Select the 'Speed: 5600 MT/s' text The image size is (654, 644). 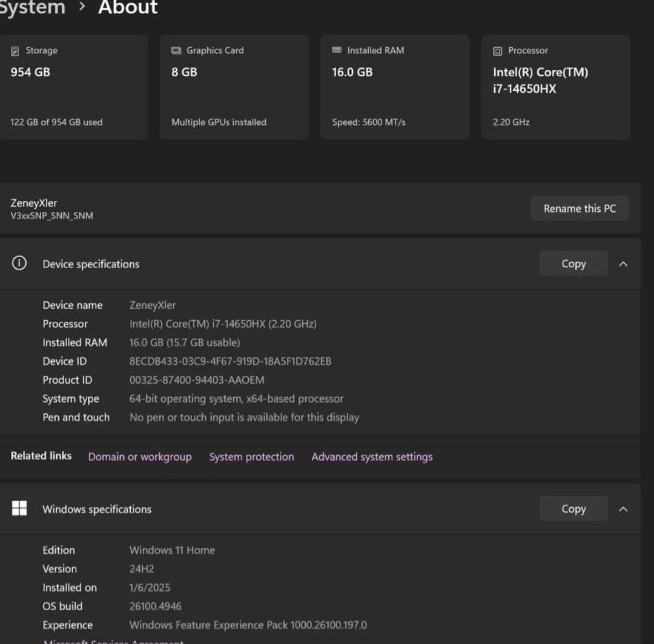click(369, 122)
